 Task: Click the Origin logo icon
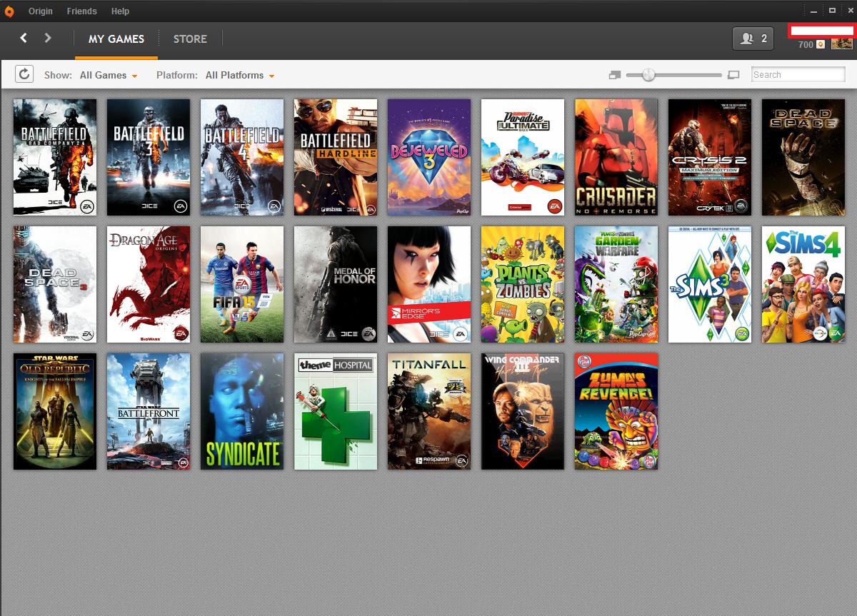[9, 11]
